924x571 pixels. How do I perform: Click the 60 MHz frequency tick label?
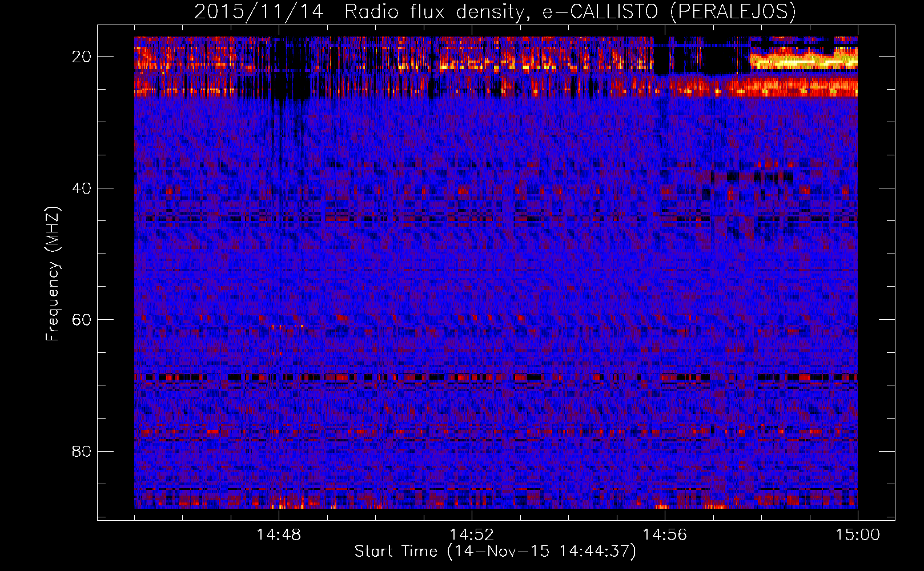click(82, 320)
